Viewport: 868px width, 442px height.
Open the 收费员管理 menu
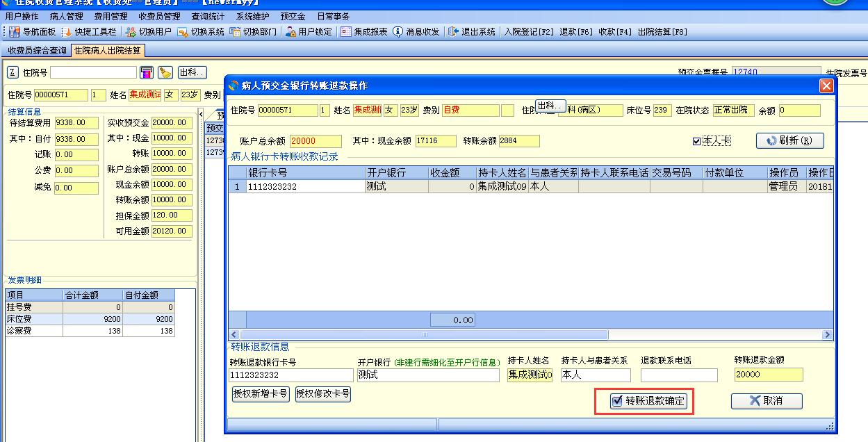coord(159,16)
